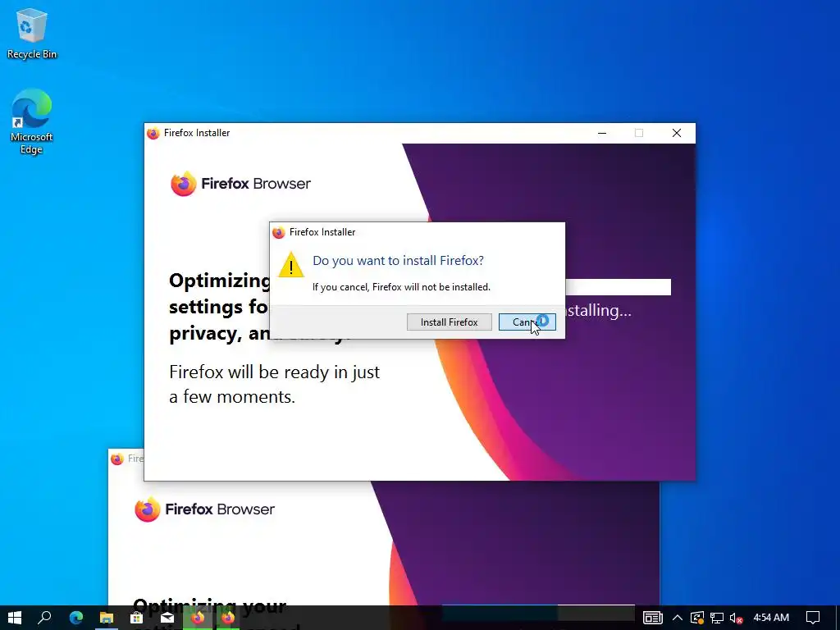Open Microsoft Store from the taskbar
Image resolution: width=840 pixels, height=630 pixels.
coord(137,618)
